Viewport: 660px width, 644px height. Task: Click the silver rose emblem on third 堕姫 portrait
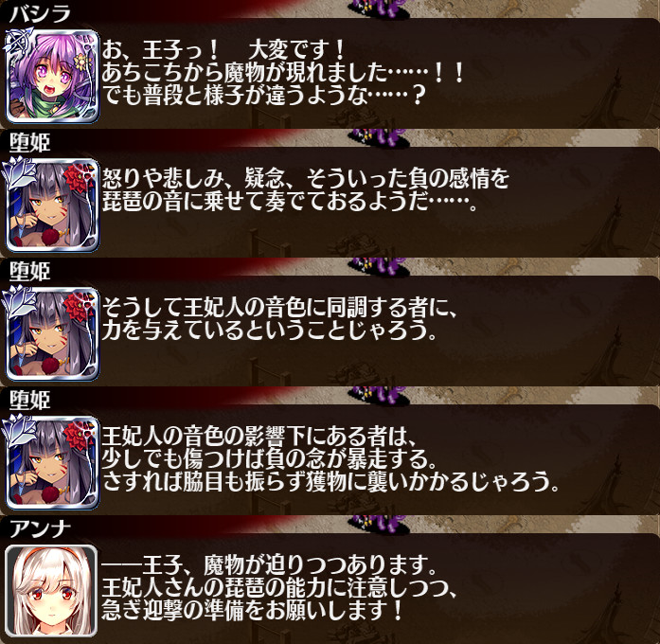click(19, 429)
